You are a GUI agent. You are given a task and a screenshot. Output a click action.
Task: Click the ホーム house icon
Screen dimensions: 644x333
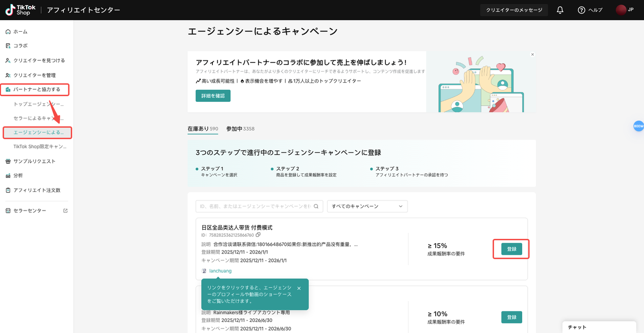(8, 32)
